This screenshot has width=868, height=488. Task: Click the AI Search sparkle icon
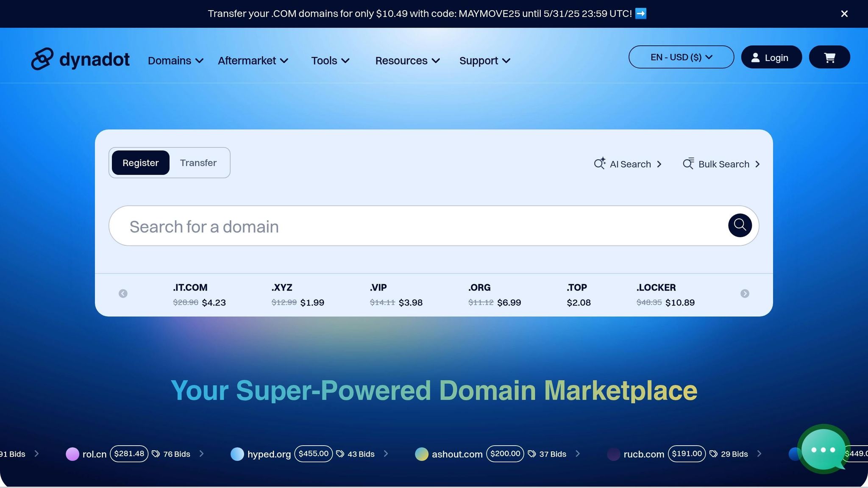click(x=600, y=164)
